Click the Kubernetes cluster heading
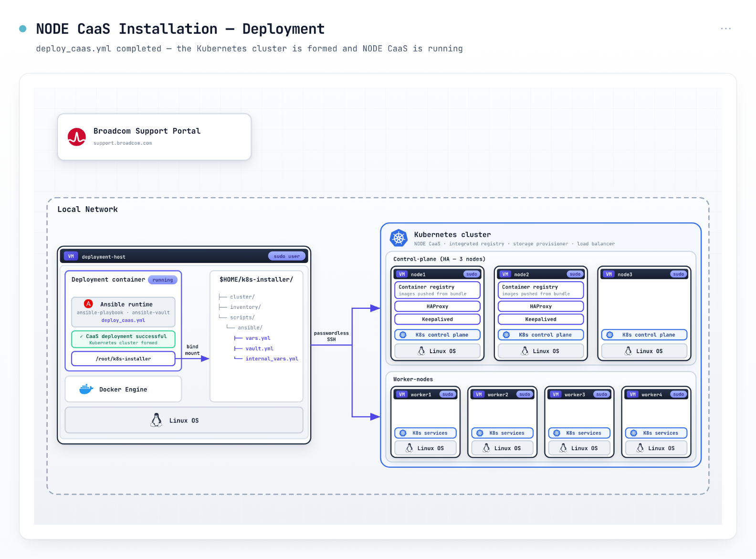Image resolution: width=756 pixels, height=559 pixels. pos(452,234)
